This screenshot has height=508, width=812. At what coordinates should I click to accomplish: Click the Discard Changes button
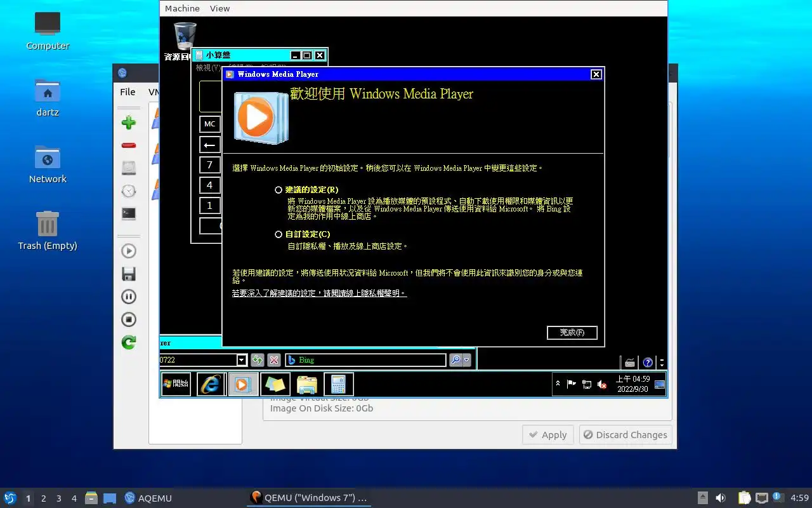[625, 435]
